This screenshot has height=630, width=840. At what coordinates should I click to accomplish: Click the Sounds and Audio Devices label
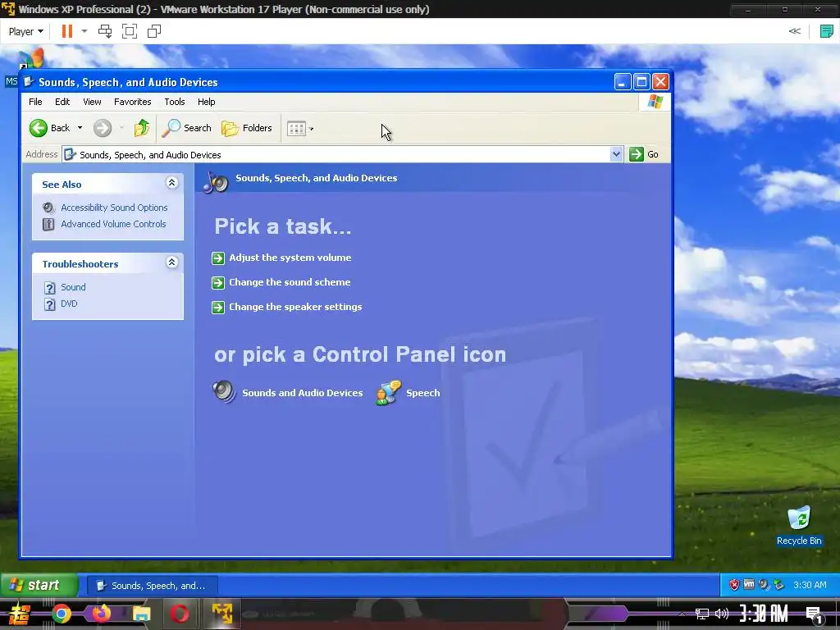pos(303,393)
